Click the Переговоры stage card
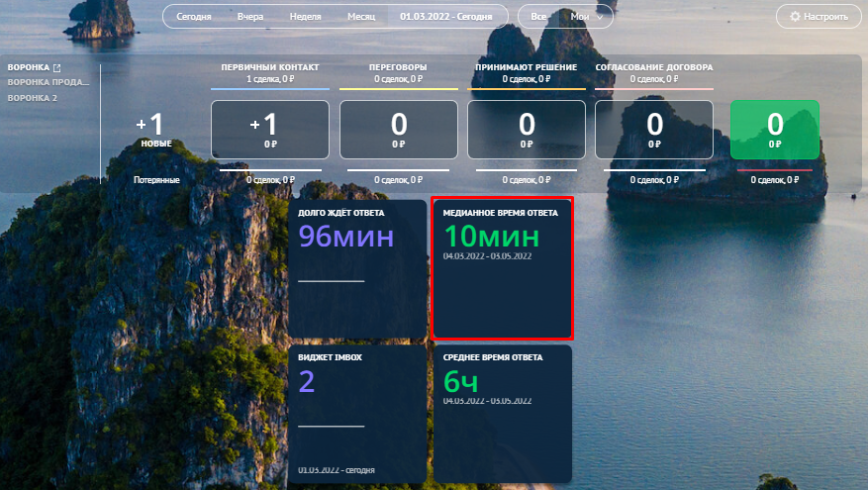Viewport: 868px width, 490px height. (399, 130)
